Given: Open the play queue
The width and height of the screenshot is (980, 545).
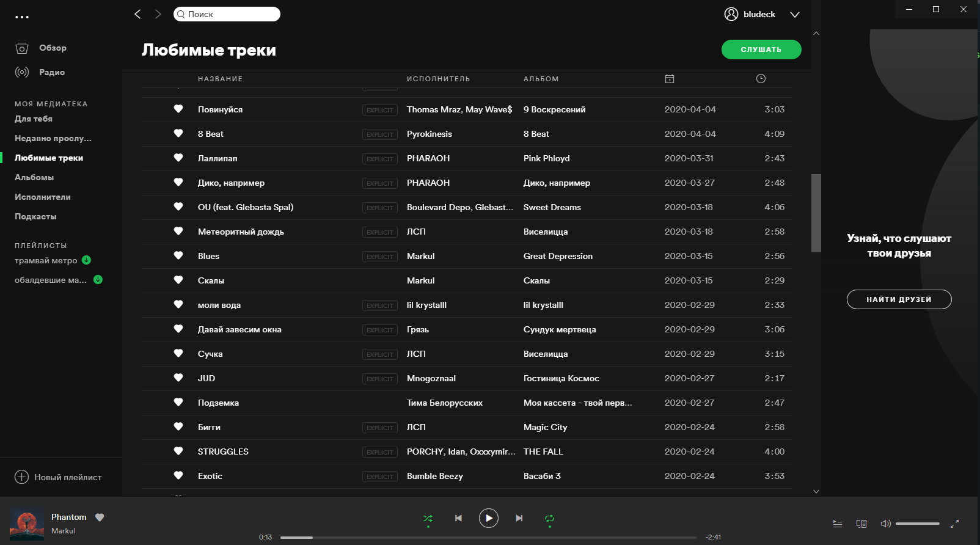Looking at the screenshot, I should click(838, 524).
